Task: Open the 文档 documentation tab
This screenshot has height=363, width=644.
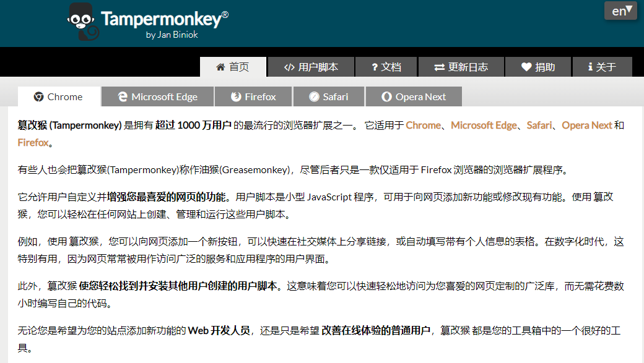Action: pyautogui.click(x=386, y=67)
